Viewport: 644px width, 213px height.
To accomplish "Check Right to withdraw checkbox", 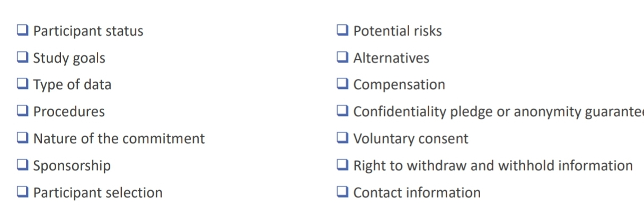I will (343, 165).
